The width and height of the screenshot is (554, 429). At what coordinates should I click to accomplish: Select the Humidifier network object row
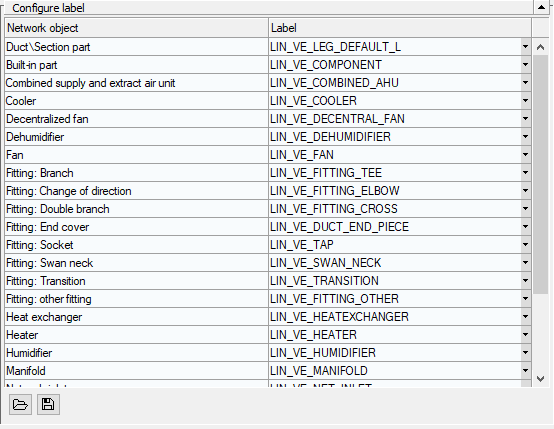pos(136,353)
